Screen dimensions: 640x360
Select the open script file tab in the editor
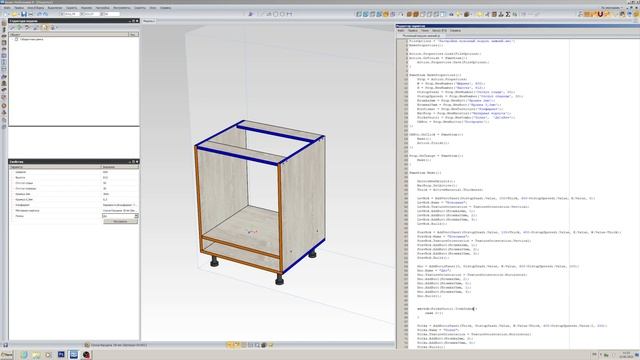click(421, 36)
